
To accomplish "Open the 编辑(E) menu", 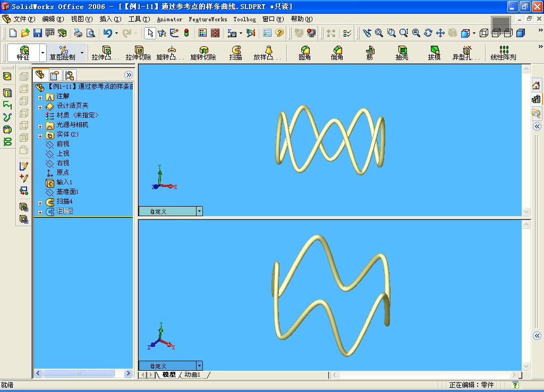I will [x=53, y=19].
